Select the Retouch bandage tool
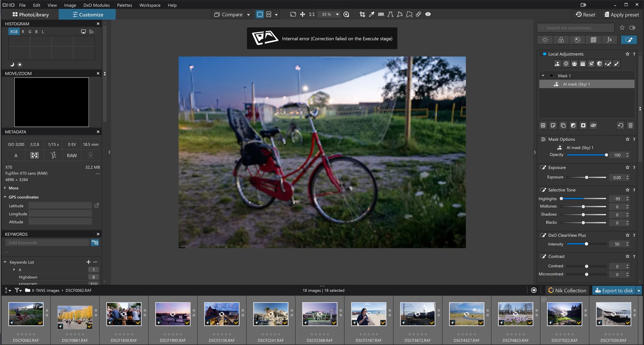Image resolution: width=644 pixels, height=345 pixels. point(419,14)
